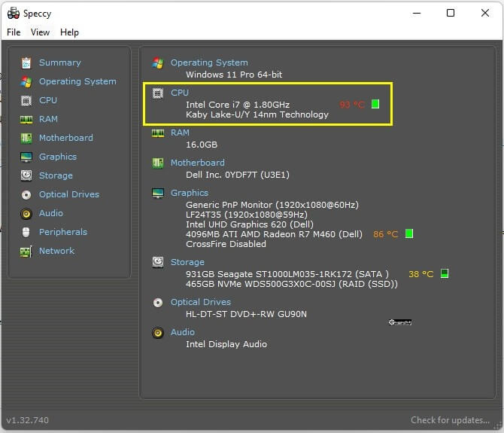Screen dimensions: 504x433
Task: Click the Motherboard icon in summary pane
Action: [158, 163]
